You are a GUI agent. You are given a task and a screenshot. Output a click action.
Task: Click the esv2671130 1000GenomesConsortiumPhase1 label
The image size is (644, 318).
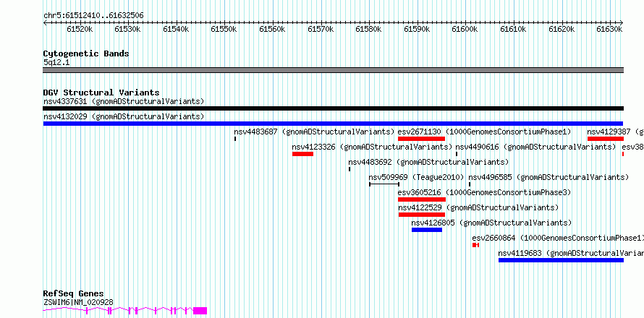pyautogui.click(x=485, y=132)
